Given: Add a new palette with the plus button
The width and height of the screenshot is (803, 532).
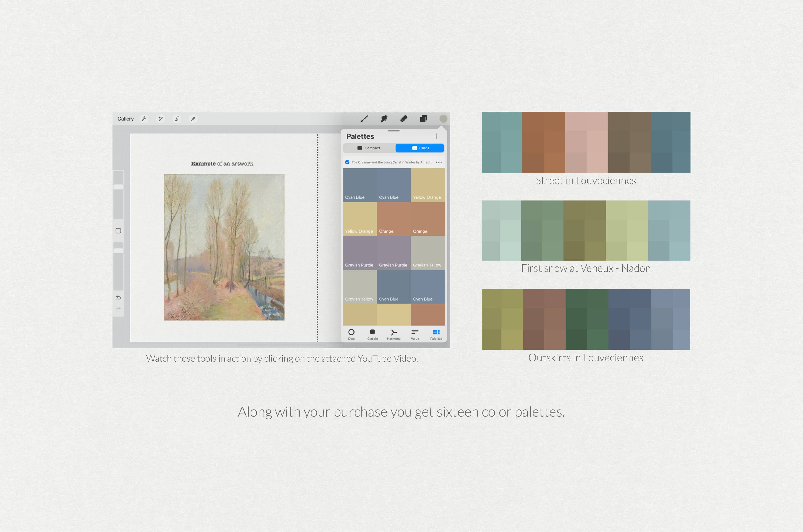Looking at the screenshot, I should [x=437, y=136].
